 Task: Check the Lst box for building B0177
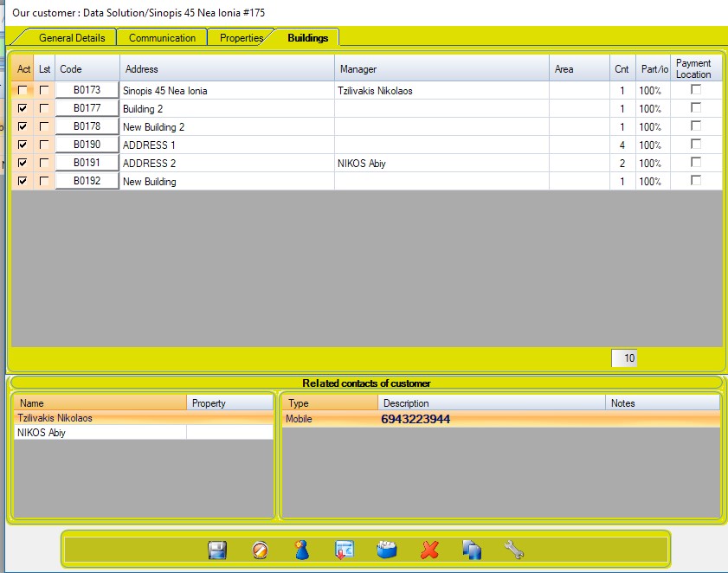pyautogui.click(x=44, y=108)
